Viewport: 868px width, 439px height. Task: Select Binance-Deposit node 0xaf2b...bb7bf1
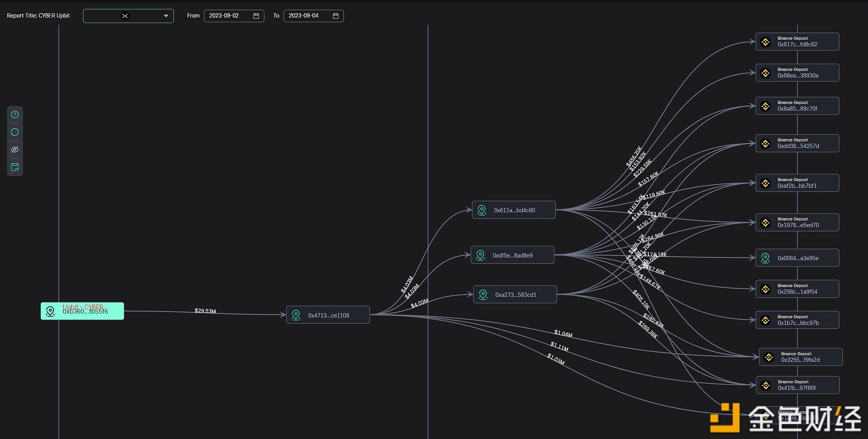point(797,183)
